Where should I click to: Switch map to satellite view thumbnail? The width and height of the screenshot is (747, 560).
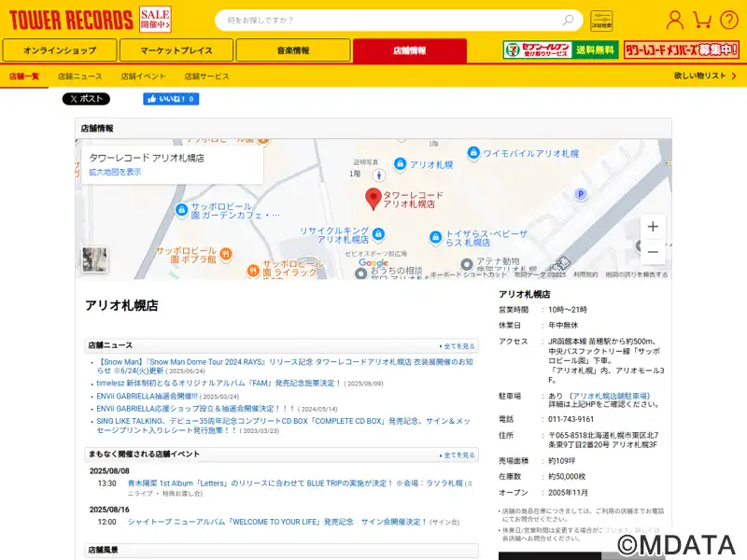coord(94,259)
